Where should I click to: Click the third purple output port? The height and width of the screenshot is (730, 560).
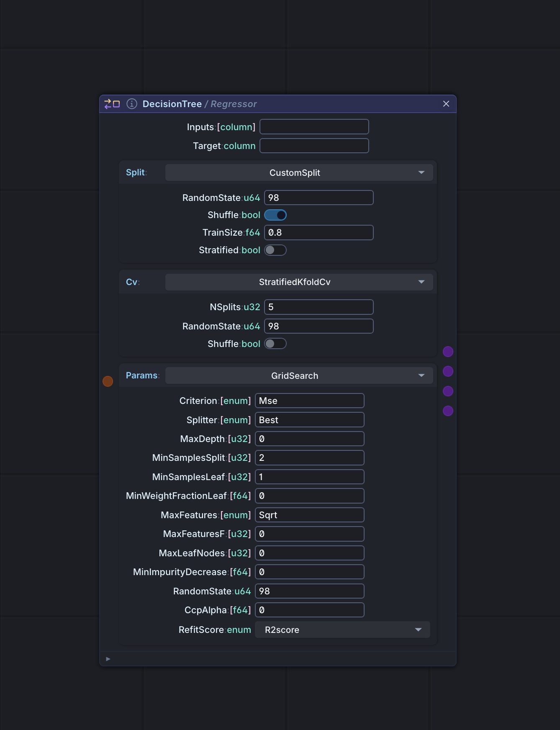coord(448,391)
